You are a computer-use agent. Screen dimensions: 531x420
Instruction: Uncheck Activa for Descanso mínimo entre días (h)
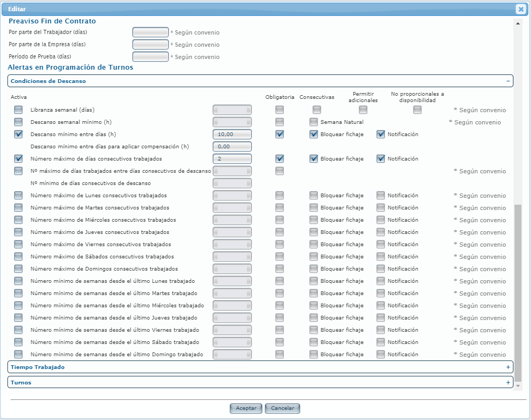18,134
